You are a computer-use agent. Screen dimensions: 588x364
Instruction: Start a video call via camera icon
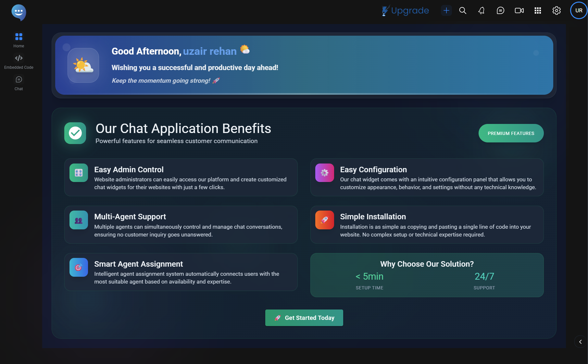coord(519,11)
